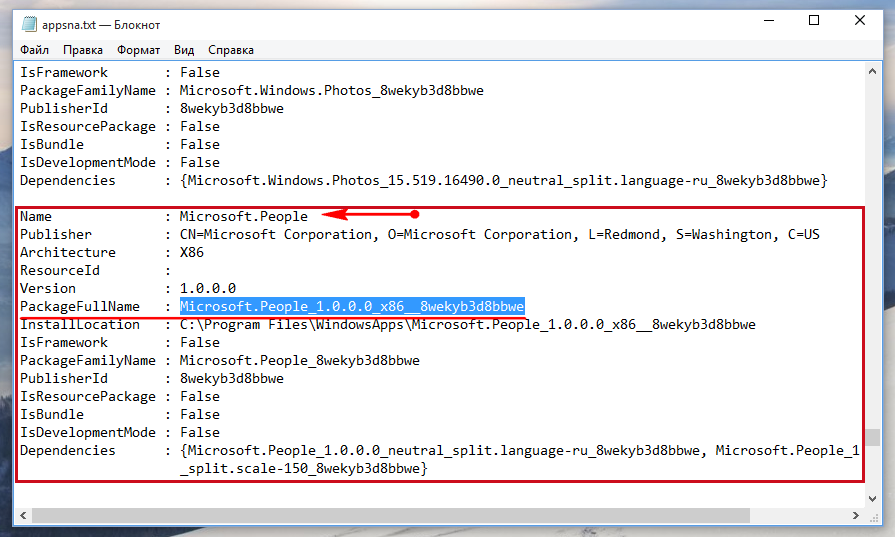Click Microsoft.People InstallLocation path text
Viewport: 895px width, 537px height.
(467, 325)
